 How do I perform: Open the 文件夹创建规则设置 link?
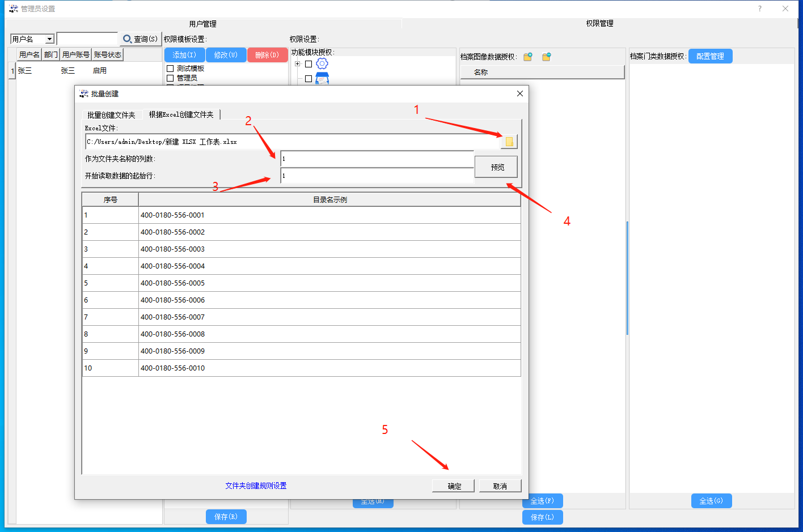tap(256, 486)
